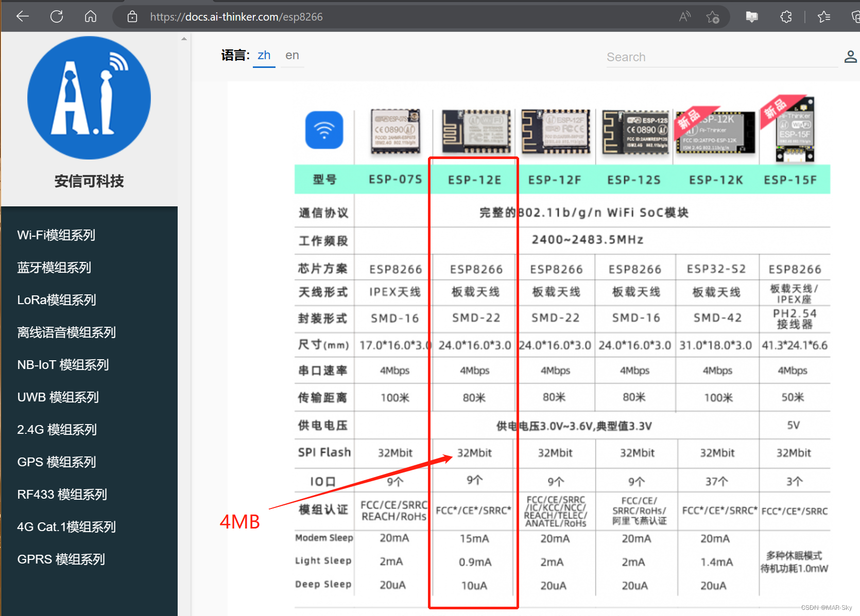Click the Modem Sleep row label

[x=324, y=538]
